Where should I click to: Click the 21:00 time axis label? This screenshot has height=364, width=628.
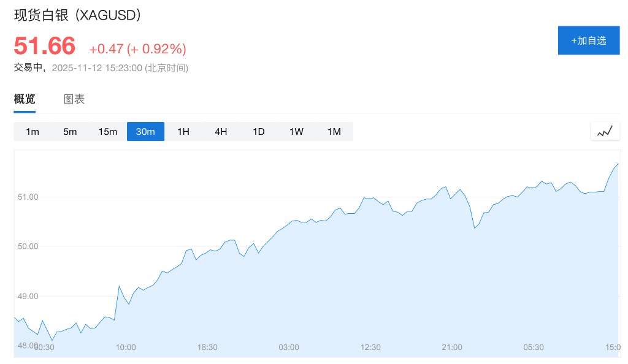click(452, 347)
